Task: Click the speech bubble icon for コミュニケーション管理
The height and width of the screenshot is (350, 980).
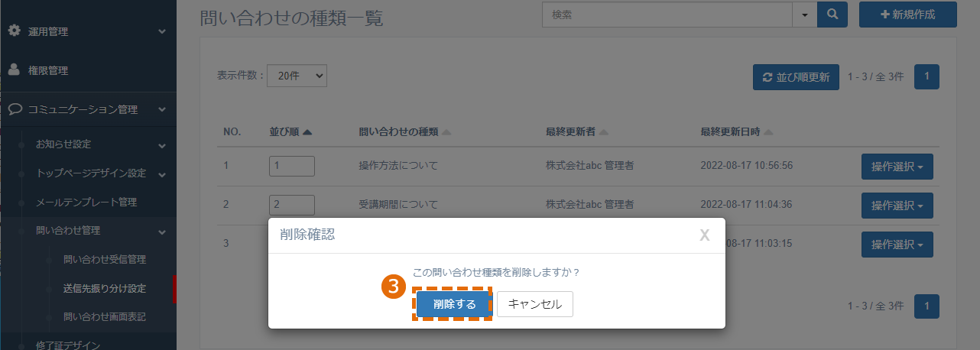Action: (x=15, y=109)
